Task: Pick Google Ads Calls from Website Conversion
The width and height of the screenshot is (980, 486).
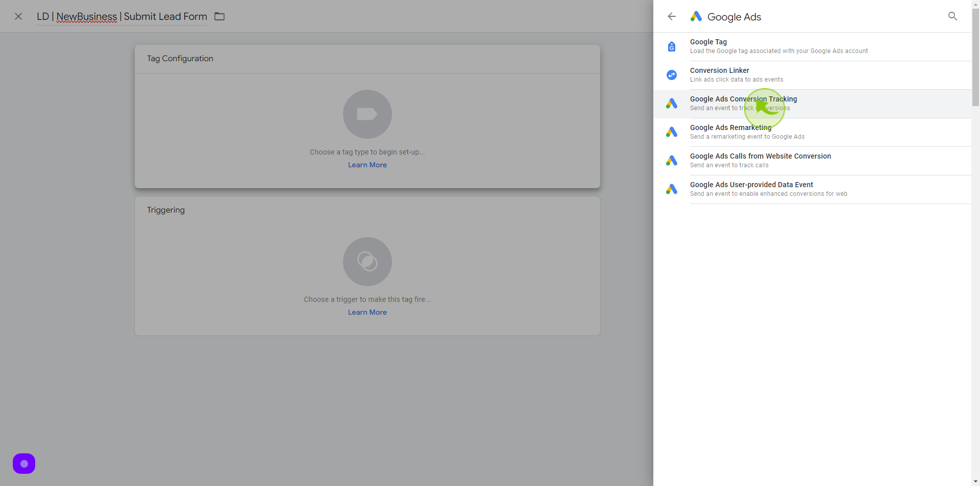Action: click(x=812, y=161)
